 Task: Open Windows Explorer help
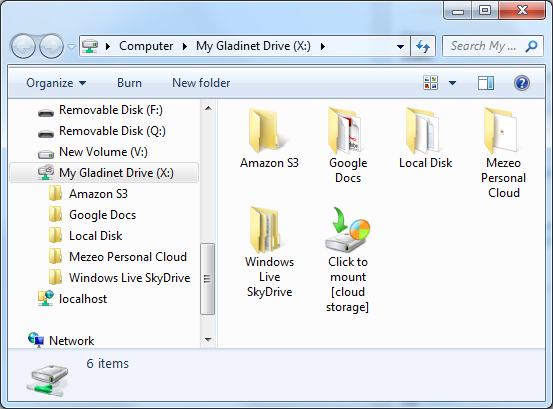(x=522, y=83)
